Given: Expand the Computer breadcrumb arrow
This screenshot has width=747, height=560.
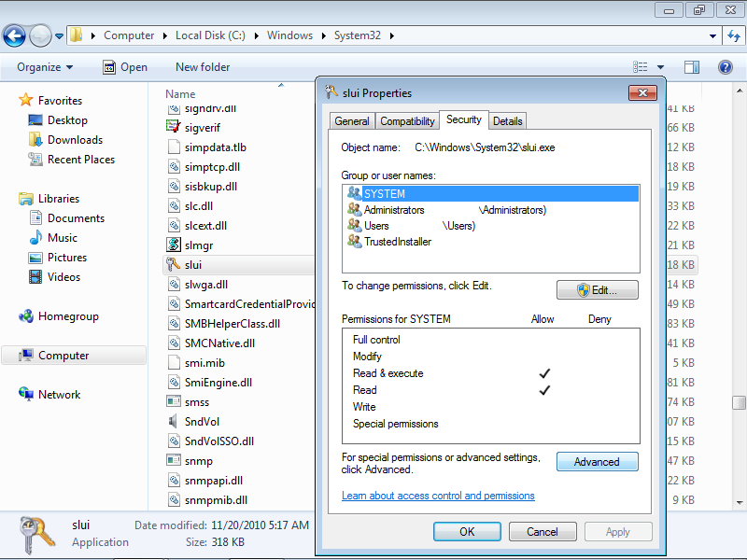Looking at the screenshot, I should pos(165,35).
